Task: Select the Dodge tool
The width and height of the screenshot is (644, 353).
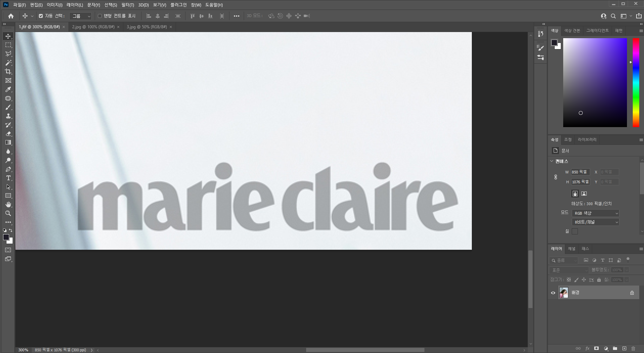Action: click(8, 160)
